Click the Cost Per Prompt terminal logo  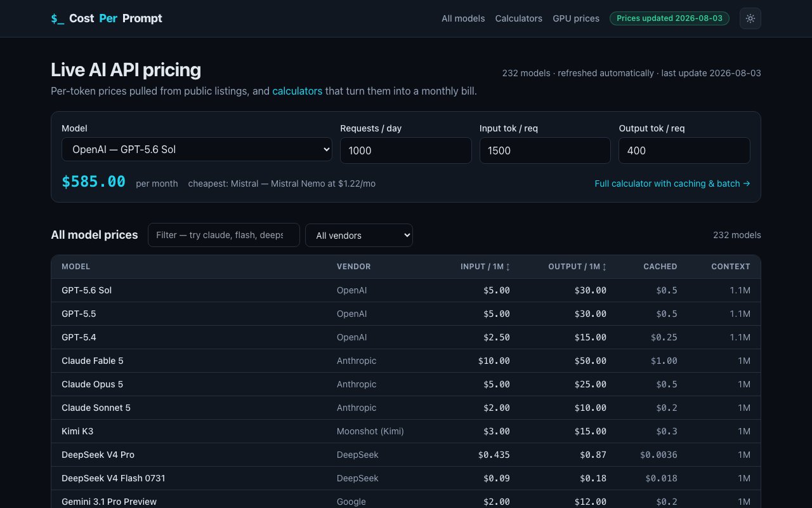pos(107,18)
